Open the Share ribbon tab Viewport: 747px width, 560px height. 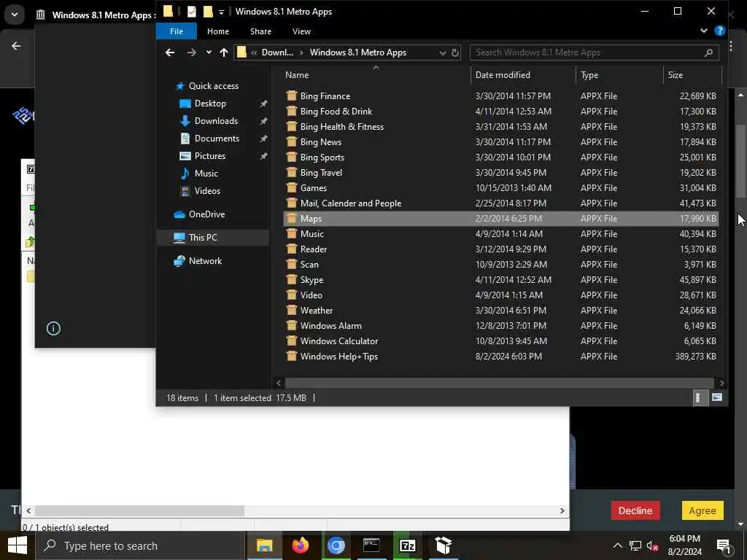(x=260, y=31)
